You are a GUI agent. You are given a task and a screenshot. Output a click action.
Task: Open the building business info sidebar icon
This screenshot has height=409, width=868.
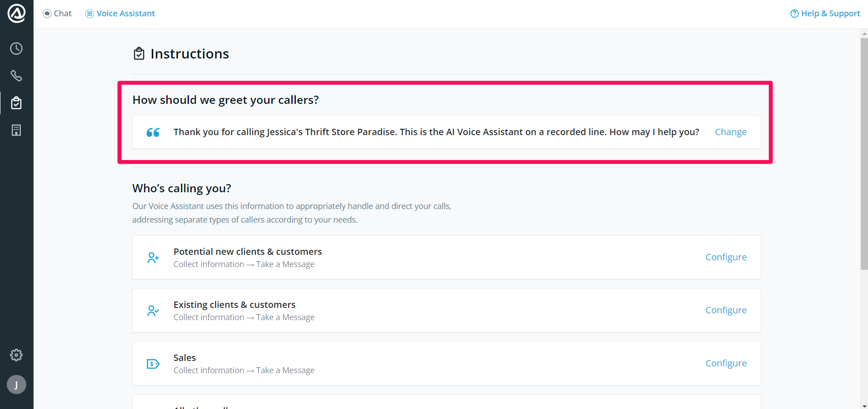[16, 130]
